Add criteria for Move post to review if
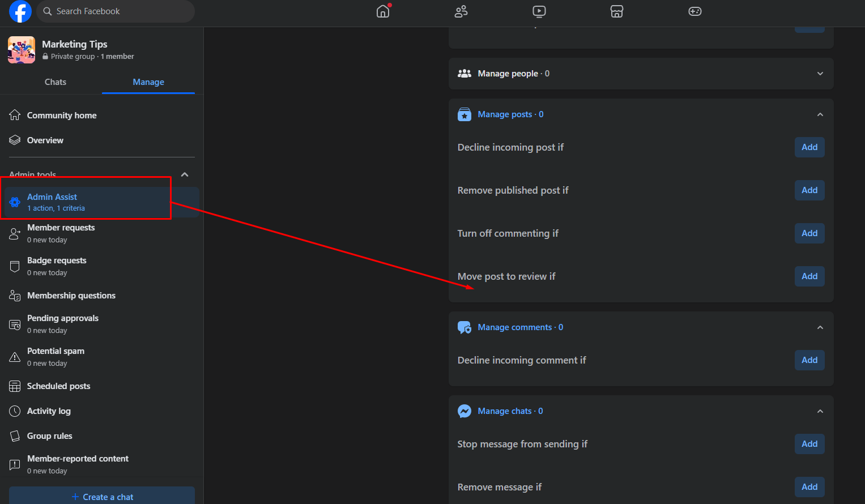The height and width of the screenshot is (504, 865). (809, 276)
